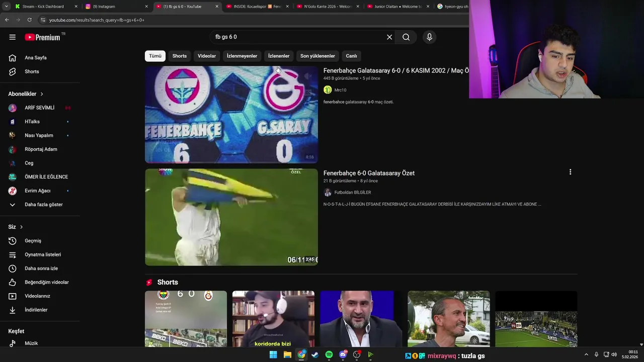Expand the Abonelikler section arrow
This screenshot has width=644, height=362.
[42, 94]
